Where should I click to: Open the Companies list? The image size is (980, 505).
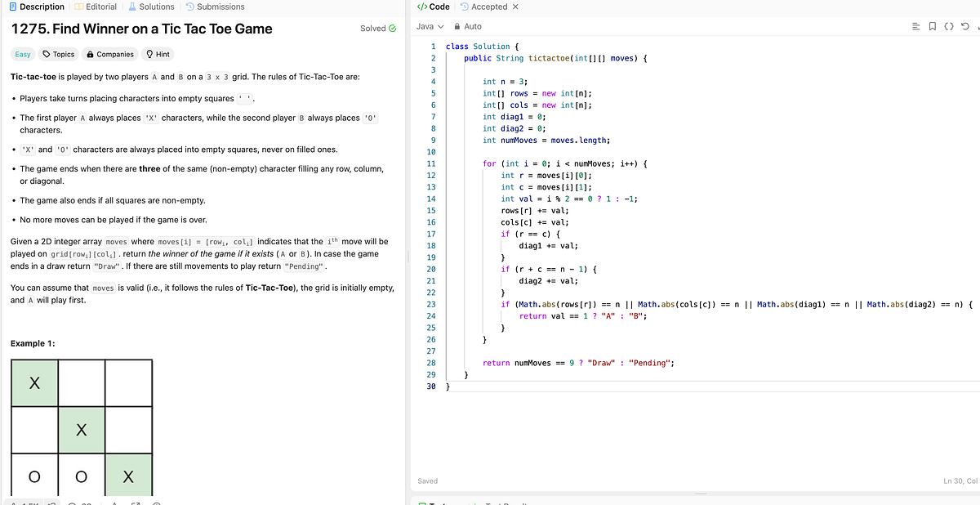109,54
